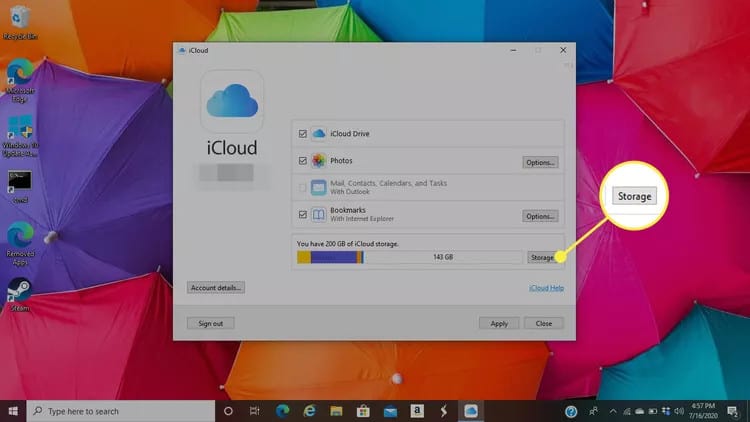The height and width of the screenshot is (422, 750).
Task: Launch new Edge from taskbar
Action: pyautogui.click(x=282, y=411)
